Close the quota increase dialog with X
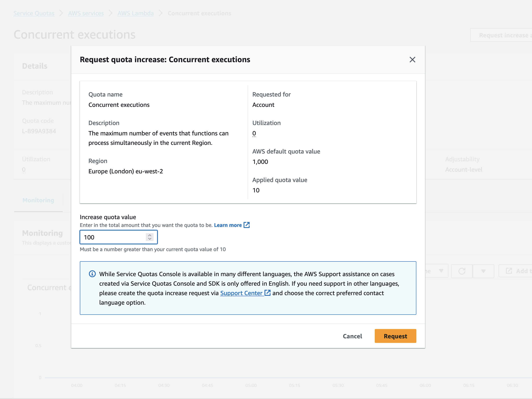 [412, 60]
